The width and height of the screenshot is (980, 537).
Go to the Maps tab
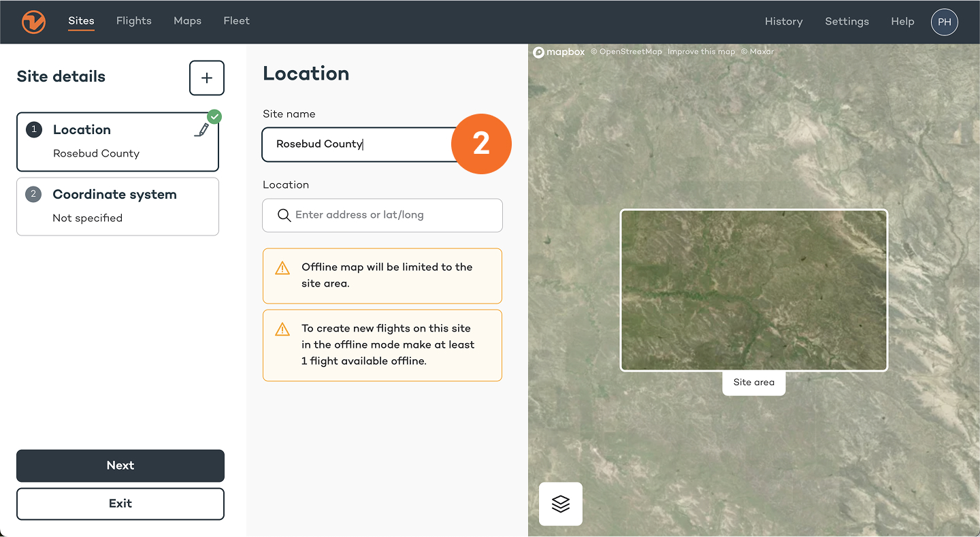(187, 21)
